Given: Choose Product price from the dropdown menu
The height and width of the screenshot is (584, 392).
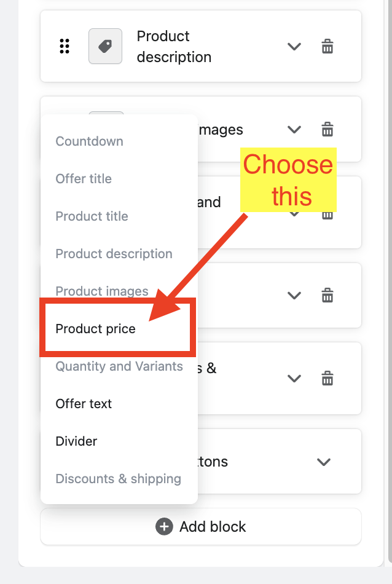Looking at the screenshot, I should pyautogui.click(x=95, y=329).
